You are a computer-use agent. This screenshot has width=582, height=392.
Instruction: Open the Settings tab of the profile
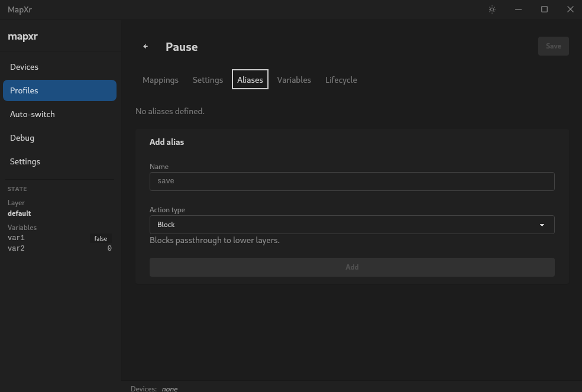tap(208, 80)
